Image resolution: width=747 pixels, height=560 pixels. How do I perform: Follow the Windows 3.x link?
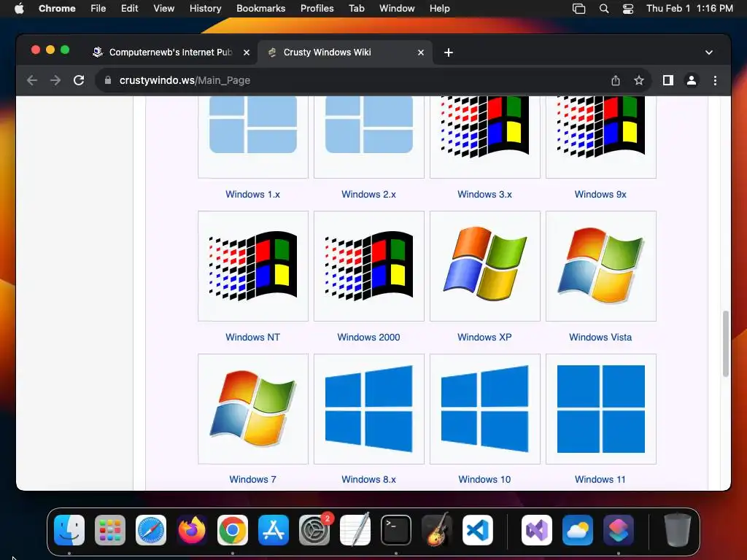[484, 194]
